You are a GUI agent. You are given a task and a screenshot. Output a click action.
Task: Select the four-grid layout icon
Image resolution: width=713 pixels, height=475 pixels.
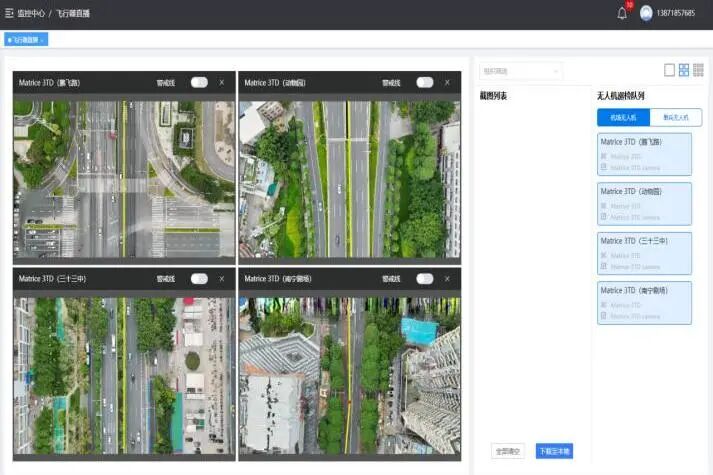coord(684,70)
